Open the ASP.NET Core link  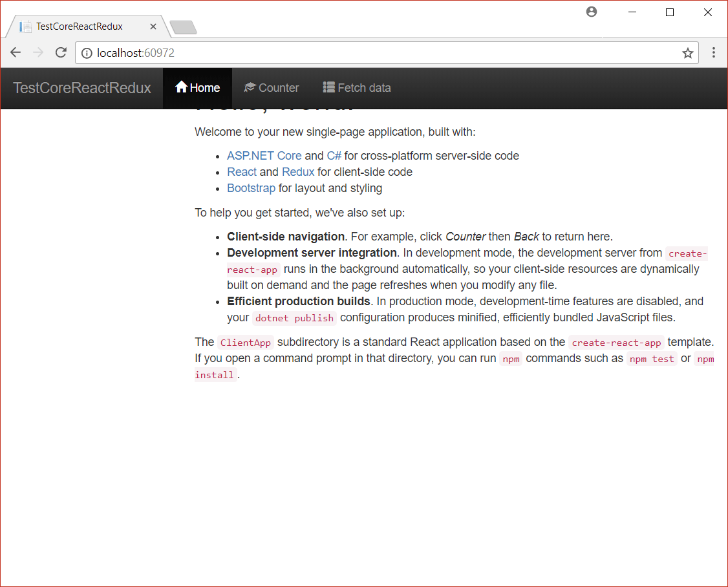(x=264, y=156)
